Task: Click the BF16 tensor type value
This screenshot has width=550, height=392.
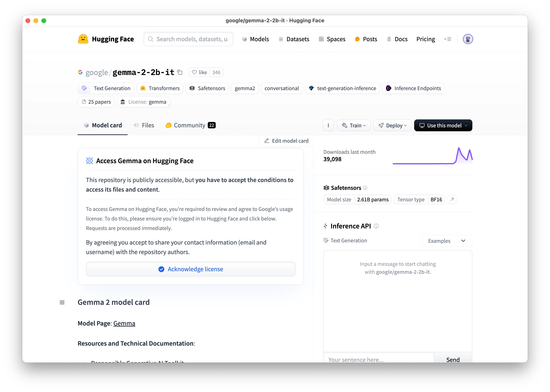Action: coord(436,199)
